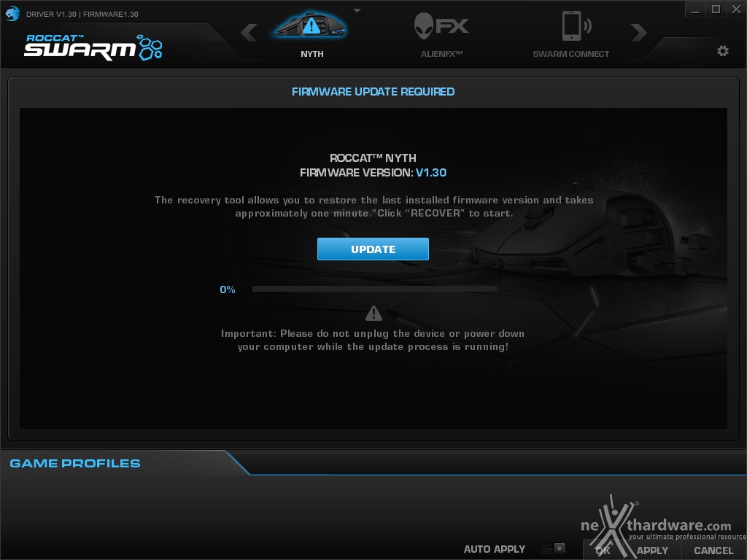Go to previous device with left arrow
747x560 pixels.
(249, 32)
